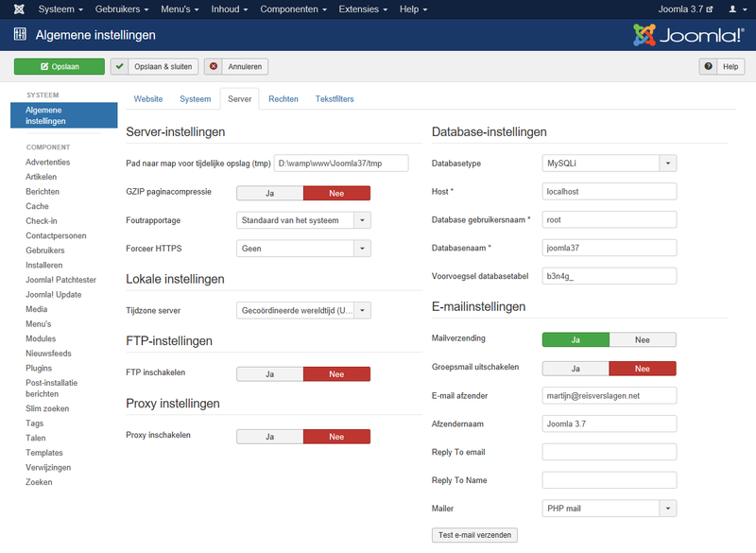756x553 pixels.
Task: Set GZIP paginacompressie to Nee
Action: [x=336, y=194]
